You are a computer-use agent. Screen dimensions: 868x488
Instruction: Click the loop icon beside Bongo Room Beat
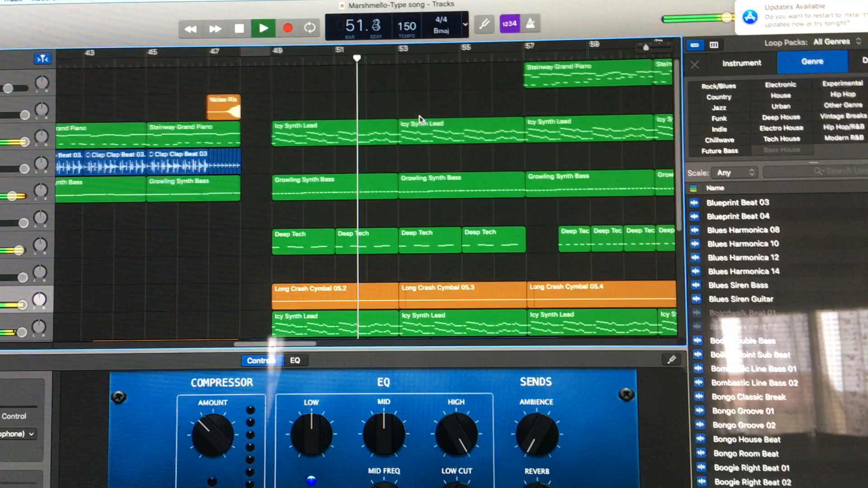click(701, 453)
